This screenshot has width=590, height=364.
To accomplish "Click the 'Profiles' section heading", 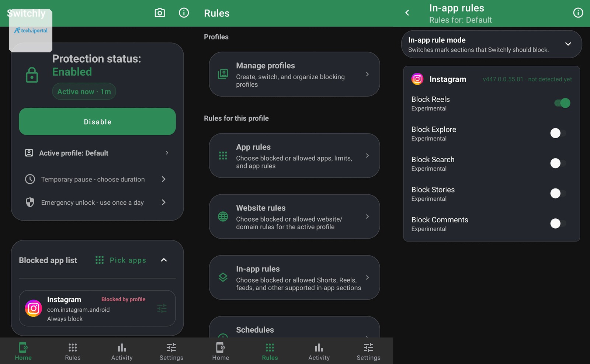I will click(216, 37).
